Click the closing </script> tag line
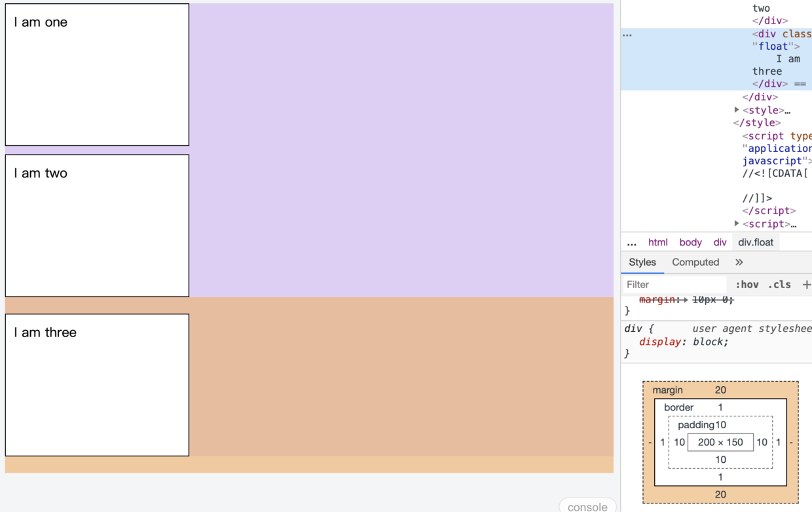 click(769, 211)
